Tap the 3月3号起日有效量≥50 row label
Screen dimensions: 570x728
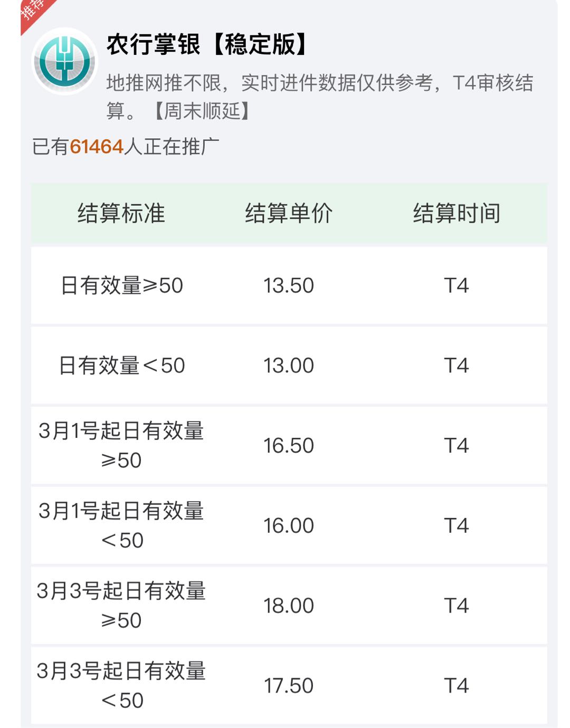pyautogui.click(x=121, y=606)
